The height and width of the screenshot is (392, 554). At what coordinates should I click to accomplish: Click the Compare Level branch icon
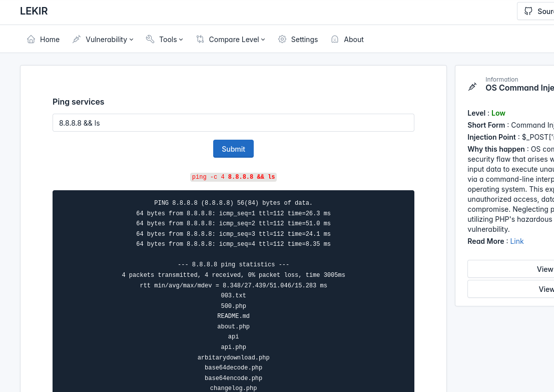[200, 39]
